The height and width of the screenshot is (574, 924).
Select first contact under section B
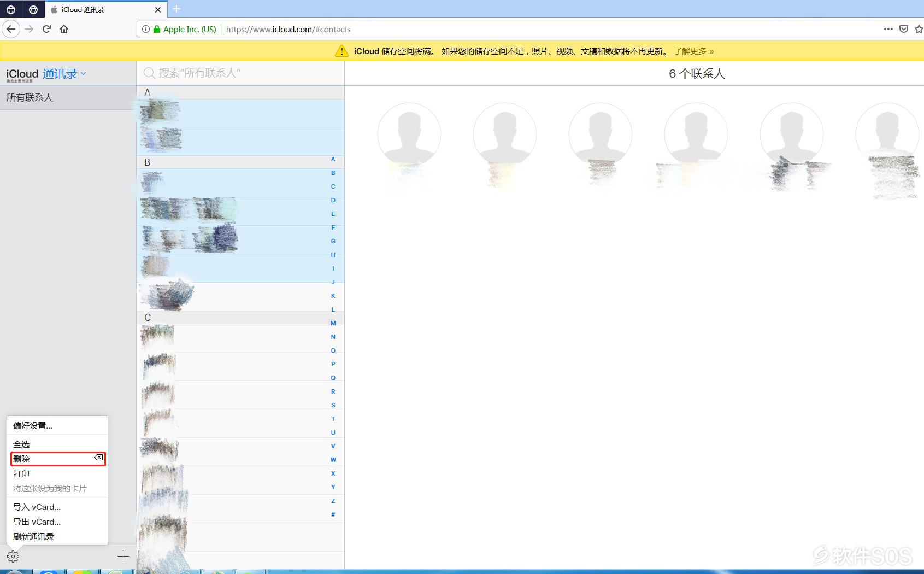tap(240, 183)
